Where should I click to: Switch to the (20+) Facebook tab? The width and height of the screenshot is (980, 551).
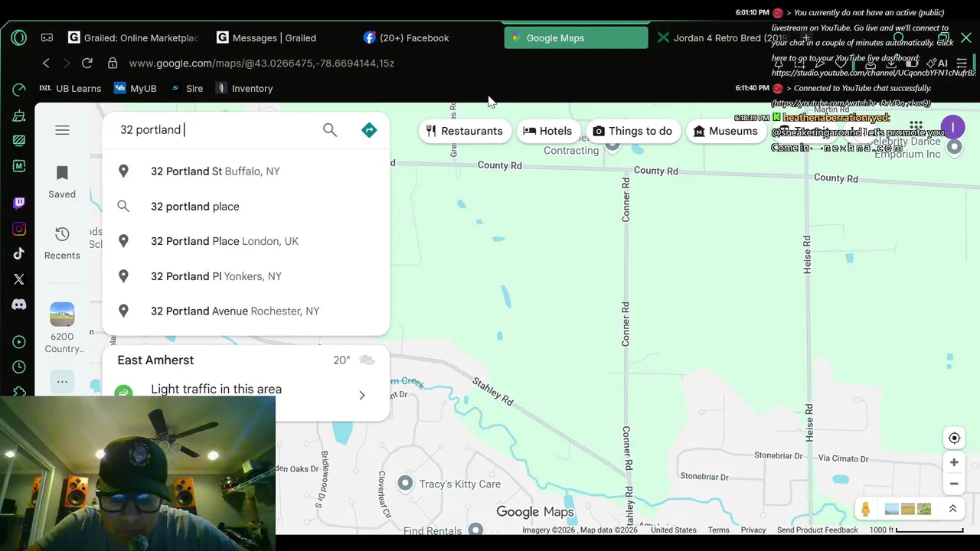pyautogui.click(x=407, y=37)
